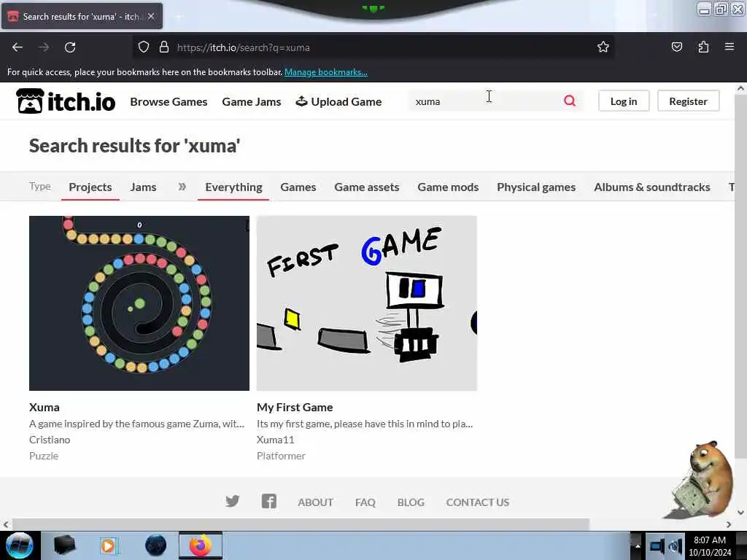The width and height of the screenshot is (747, 560).
Task: Click the horizontal scrollbar right arrow
Action: (x=729, y=524)
